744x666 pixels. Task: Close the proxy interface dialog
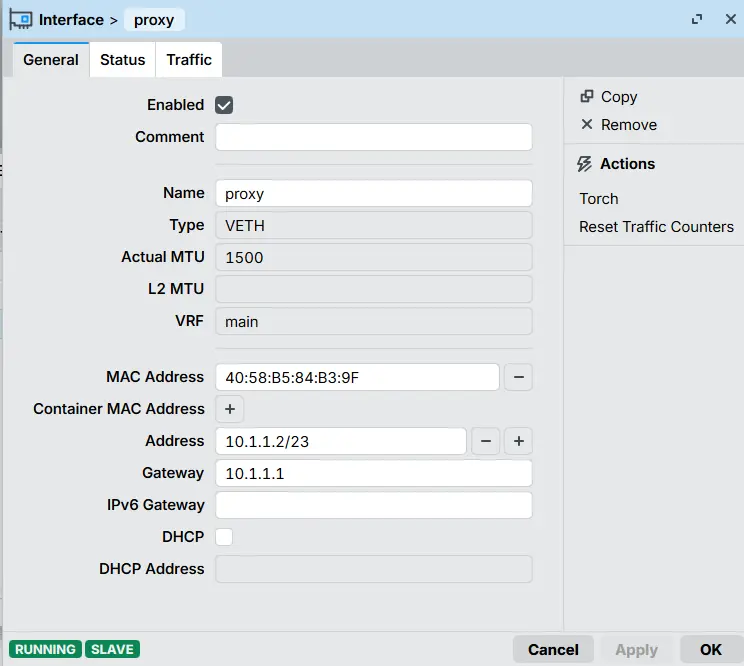click(x=731, y=19)
